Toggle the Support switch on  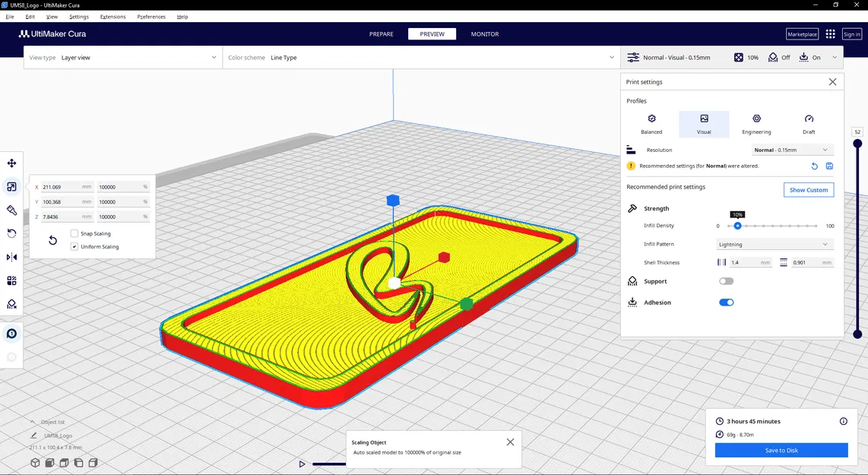(x=727, y=281)
